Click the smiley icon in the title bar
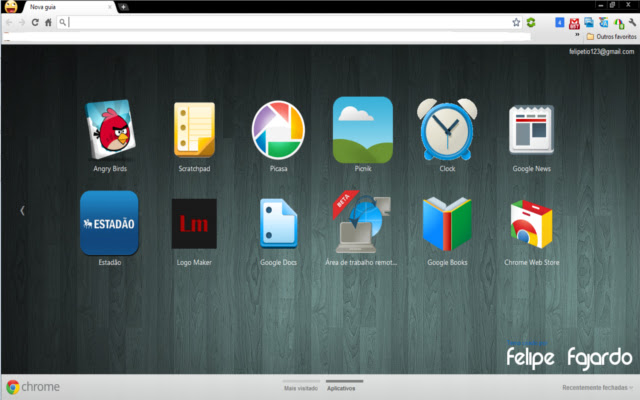Image resolution: width=640 pixels, height=400 pixels. click(11, 7)
